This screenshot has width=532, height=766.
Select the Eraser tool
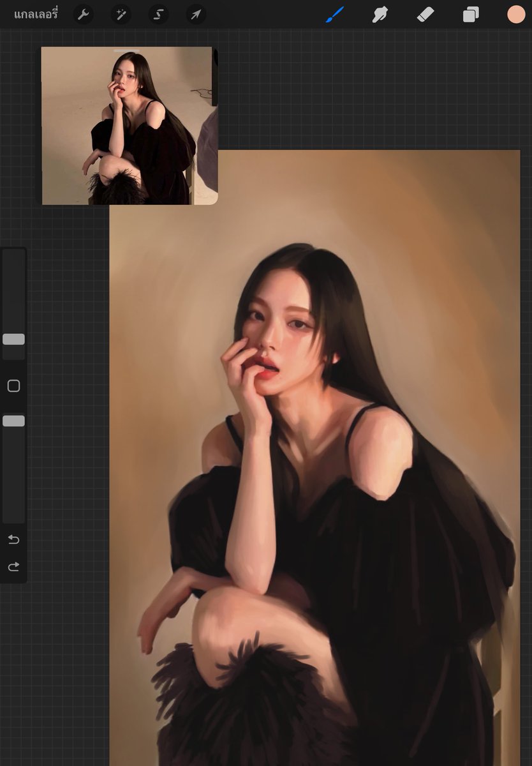(x=425, y=14)
